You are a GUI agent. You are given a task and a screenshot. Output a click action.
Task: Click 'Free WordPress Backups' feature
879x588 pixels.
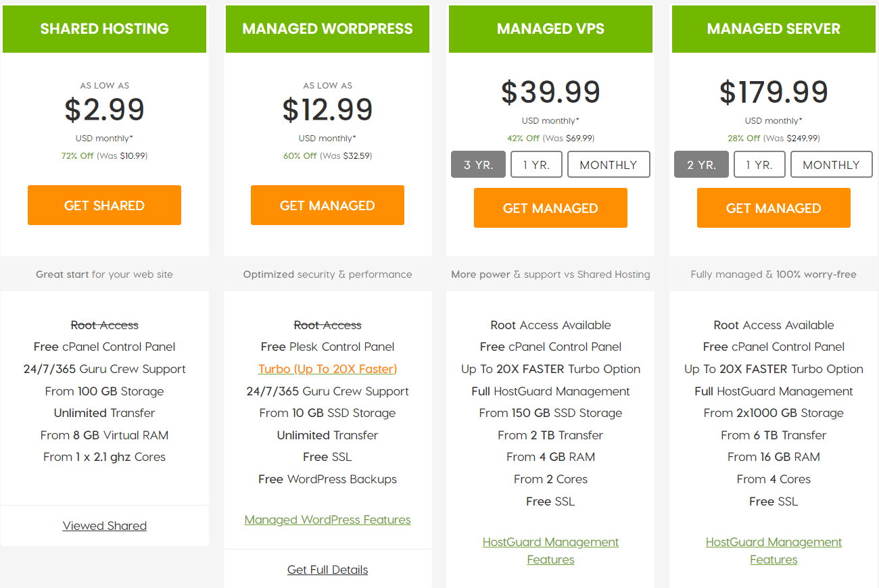(327, 479)
